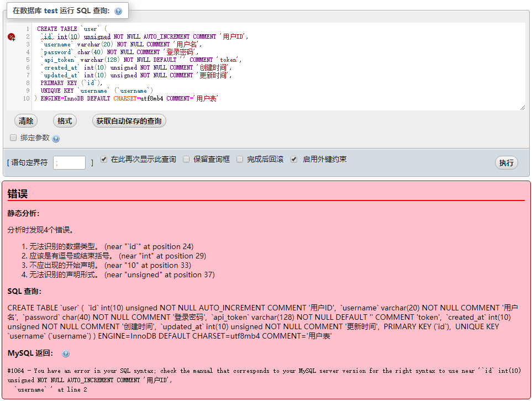The width and height of the screenshot is (532, 401).
Task: Click AUTO_INCREMENT keyword on line 2
Action: pyautogui.click(x=166, y=36)
